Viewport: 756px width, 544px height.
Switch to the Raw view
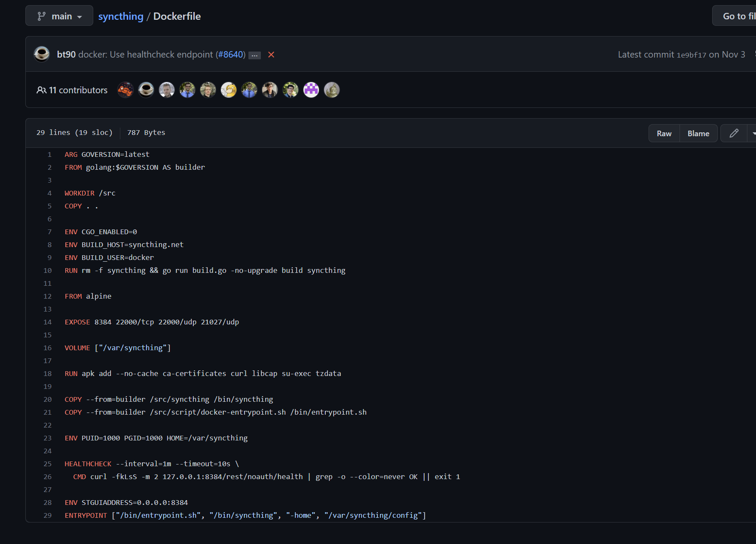coord(664,133)
